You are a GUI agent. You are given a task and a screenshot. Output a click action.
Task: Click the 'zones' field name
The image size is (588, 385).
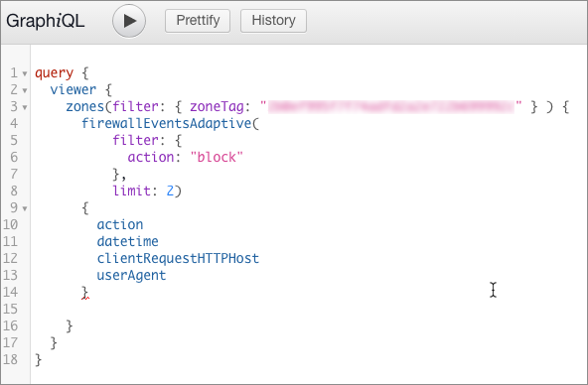[x=84, y=106]
